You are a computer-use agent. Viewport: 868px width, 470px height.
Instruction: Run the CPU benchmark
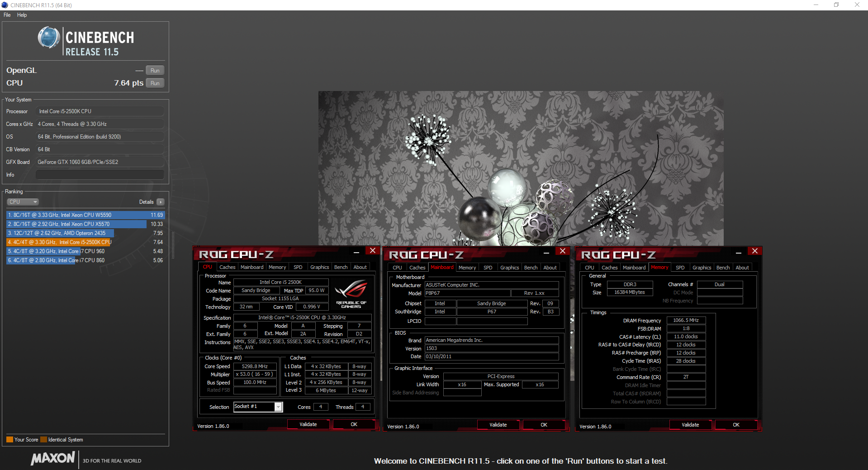point(155,83)
